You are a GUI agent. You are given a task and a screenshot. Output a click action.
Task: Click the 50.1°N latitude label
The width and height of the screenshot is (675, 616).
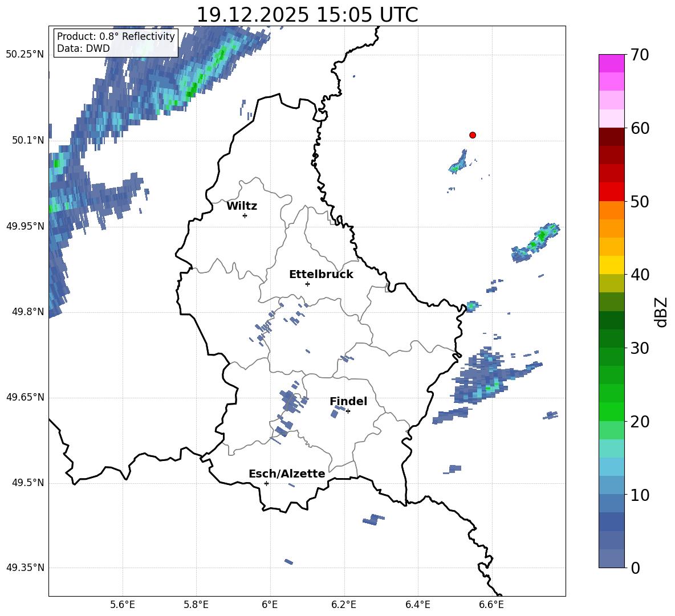(28, 140)
